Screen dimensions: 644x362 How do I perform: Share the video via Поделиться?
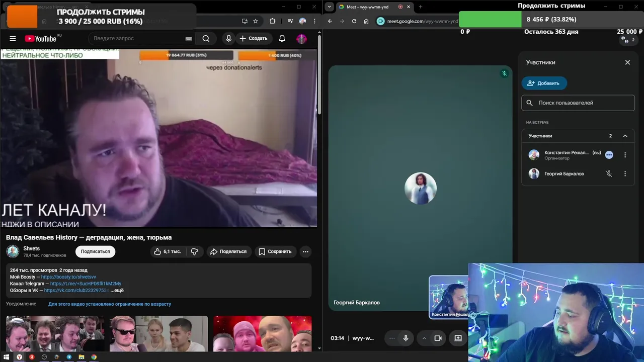[x=228, y=251]
